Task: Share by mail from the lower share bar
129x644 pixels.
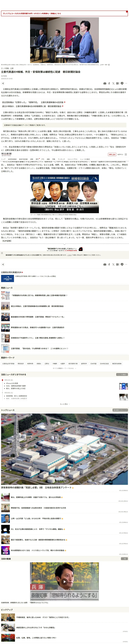Action: point(105,264)
